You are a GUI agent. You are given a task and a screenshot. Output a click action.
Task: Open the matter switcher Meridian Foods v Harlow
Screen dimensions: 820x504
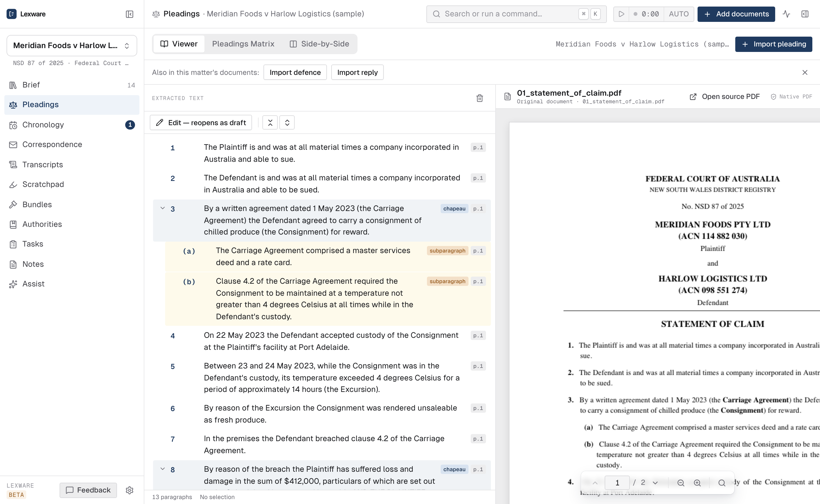[72, 46]
